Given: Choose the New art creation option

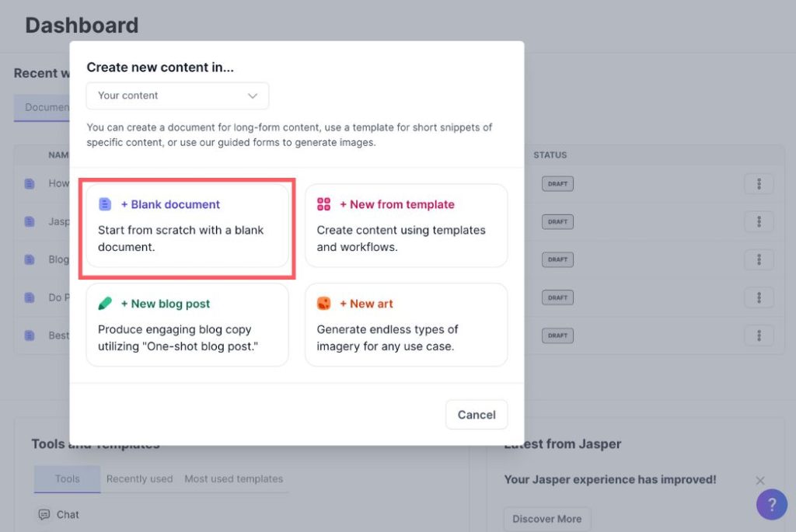Looking at the screenshot, I should [x=406, y=325].
